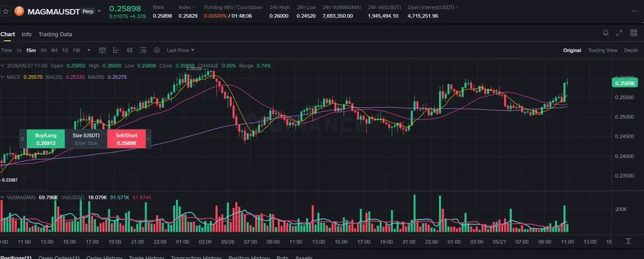Add MAGMAUSDT to favorites with the star
Screen dimensions: 644x259
6,11
